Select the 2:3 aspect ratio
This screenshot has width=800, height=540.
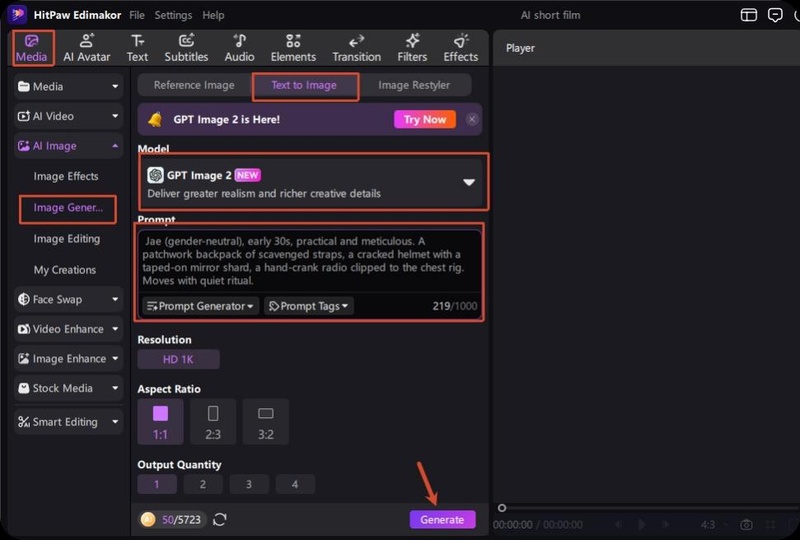pos(213,422)
